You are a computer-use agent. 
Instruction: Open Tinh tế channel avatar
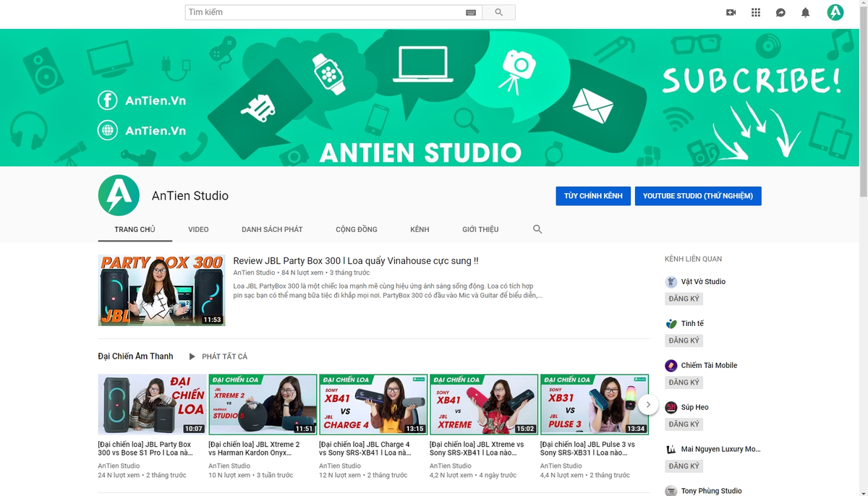671,323
